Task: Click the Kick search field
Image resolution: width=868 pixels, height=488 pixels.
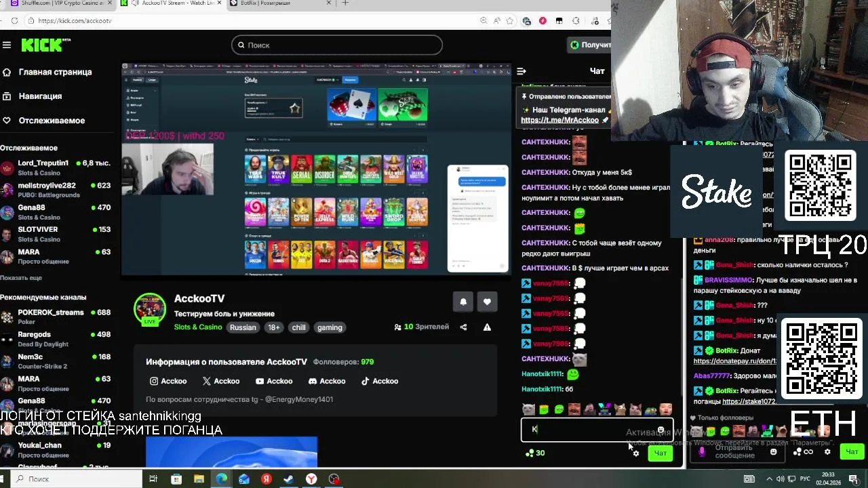Action: click(337, 45)
